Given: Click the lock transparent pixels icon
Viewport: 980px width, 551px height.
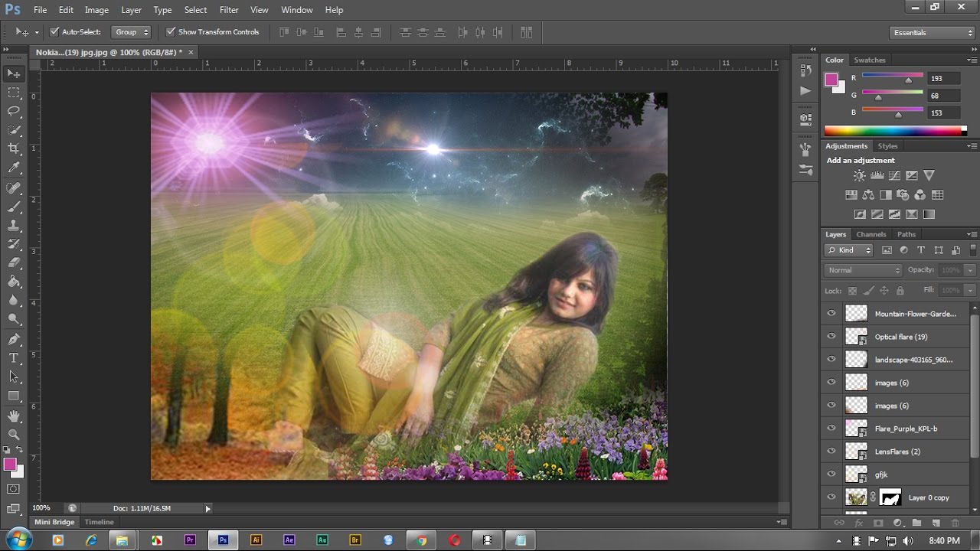Looking at the screenshot, I should [x=852, y=291].
